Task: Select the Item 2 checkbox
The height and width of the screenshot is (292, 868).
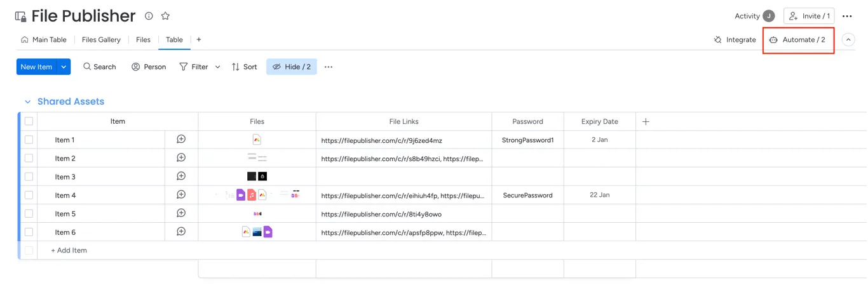Action: tap(29, 158)
